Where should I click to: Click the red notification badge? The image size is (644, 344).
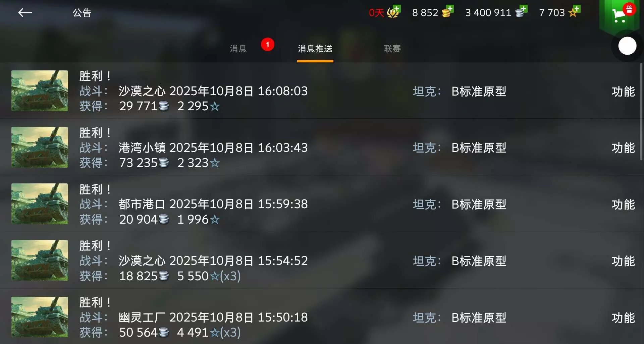pos(267,44)
